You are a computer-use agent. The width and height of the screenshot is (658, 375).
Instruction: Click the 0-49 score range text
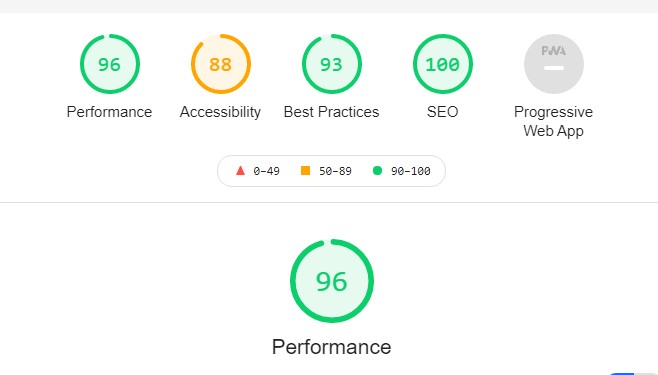click(266, 171)
